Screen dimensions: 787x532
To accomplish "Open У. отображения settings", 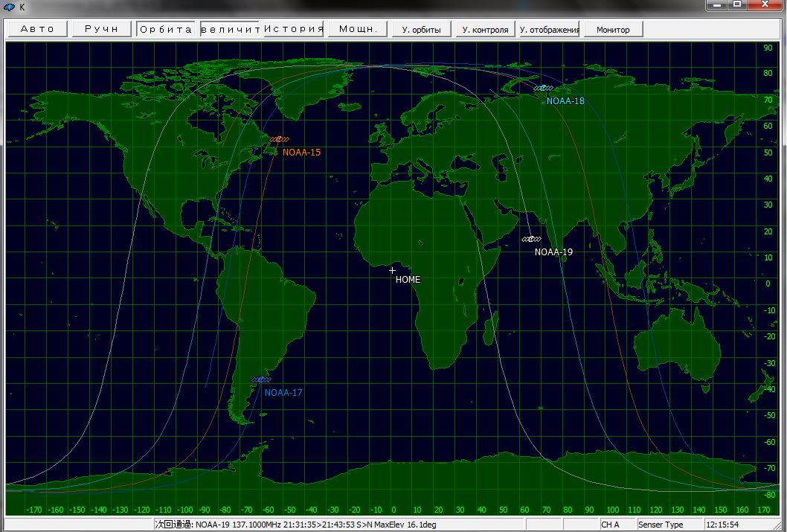I will tap(550, 29).
